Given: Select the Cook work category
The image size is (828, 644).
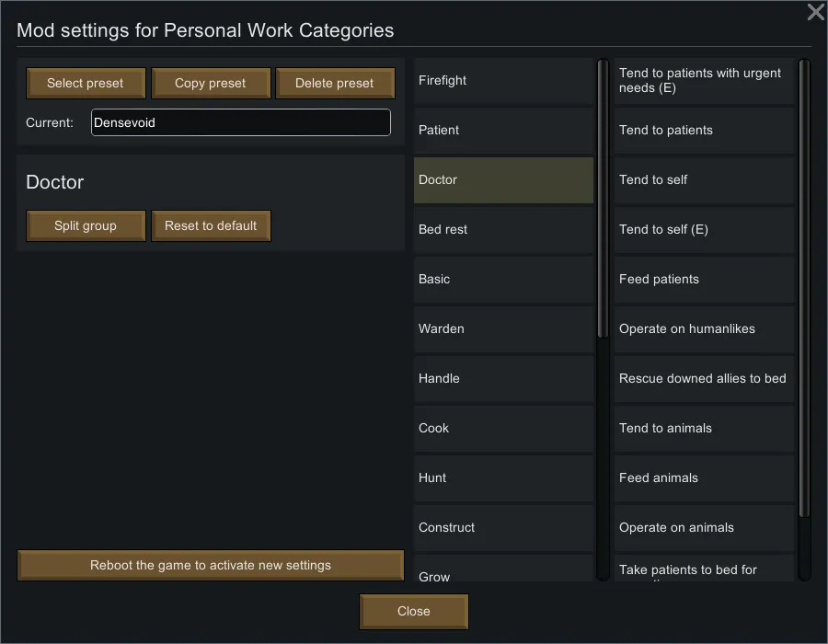Looking at the screenshot, I should click(x=503, y=429).
